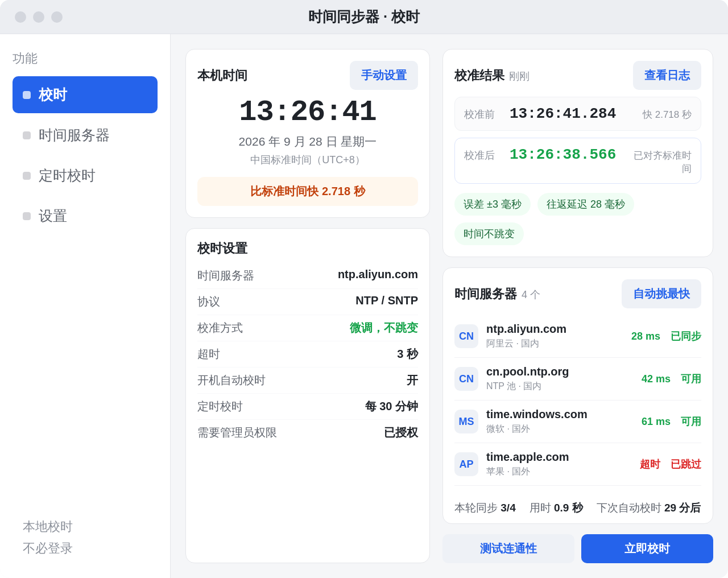Click the 微调，不跳变 calibration value
The image size is (728, 578).
(384, 328)
